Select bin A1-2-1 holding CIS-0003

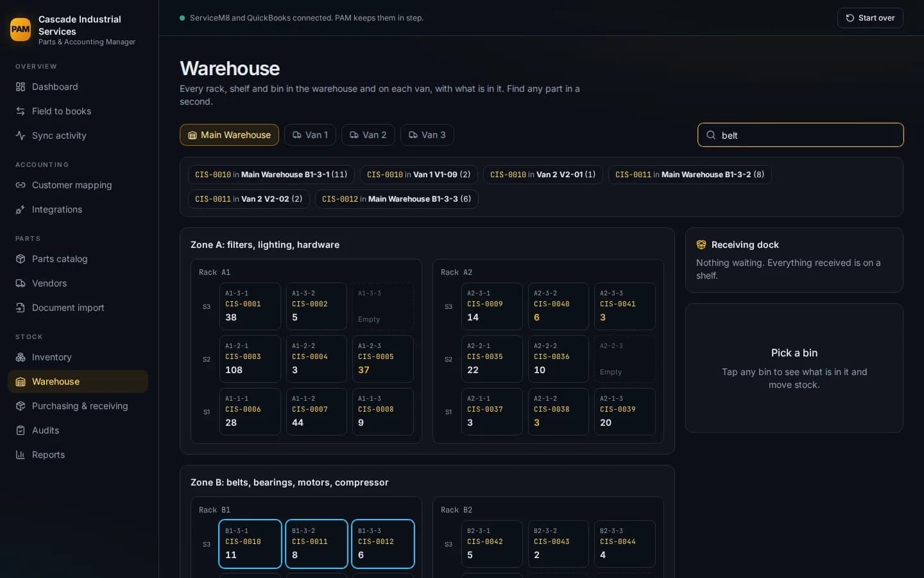250,359
